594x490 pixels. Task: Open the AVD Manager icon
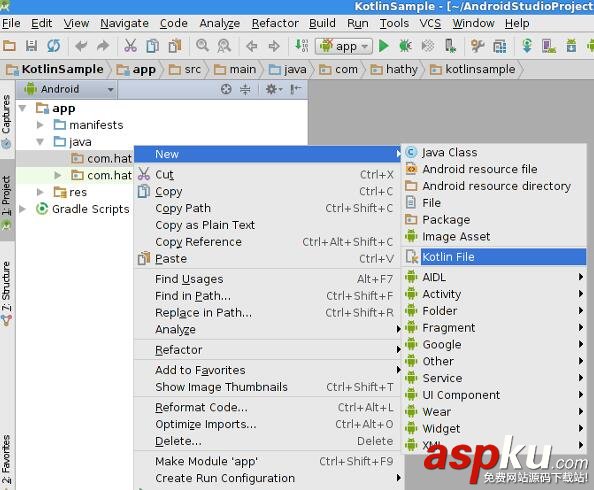pos(549,46)
